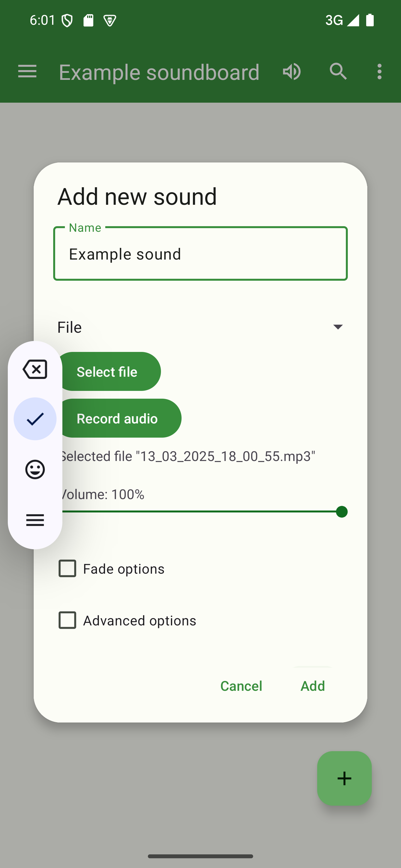The image size is (401, 868).
Task: Tap the volume slider handle at 100%
Action: (342, 512)
